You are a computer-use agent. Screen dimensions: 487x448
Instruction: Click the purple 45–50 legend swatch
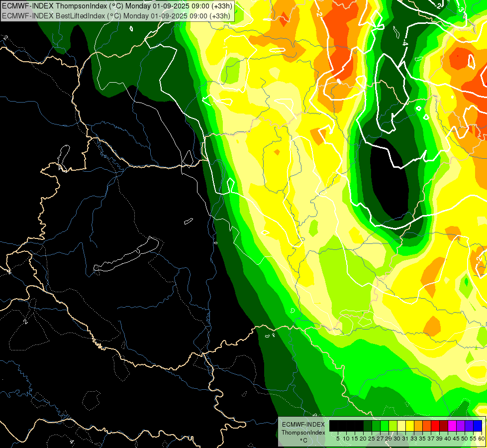(x=461, y=426)
